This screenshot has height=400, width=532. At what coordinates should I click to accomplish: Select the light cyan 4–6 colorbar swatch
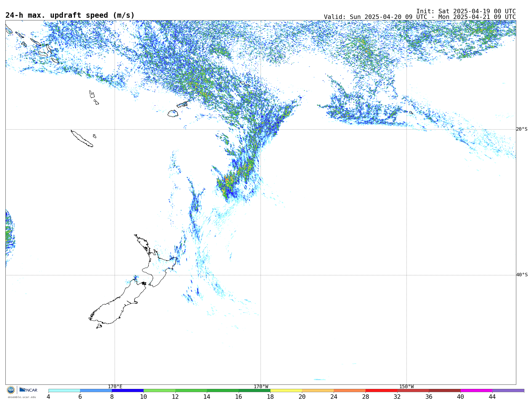click(x=64, y=391)
